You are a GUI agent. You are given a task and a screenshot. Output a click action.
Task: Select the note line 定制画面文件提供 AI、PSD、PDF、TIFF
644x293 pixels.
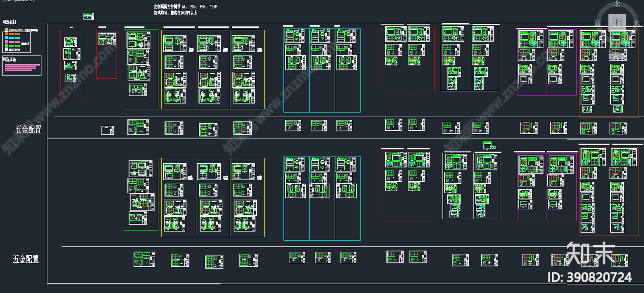[186, 7]
